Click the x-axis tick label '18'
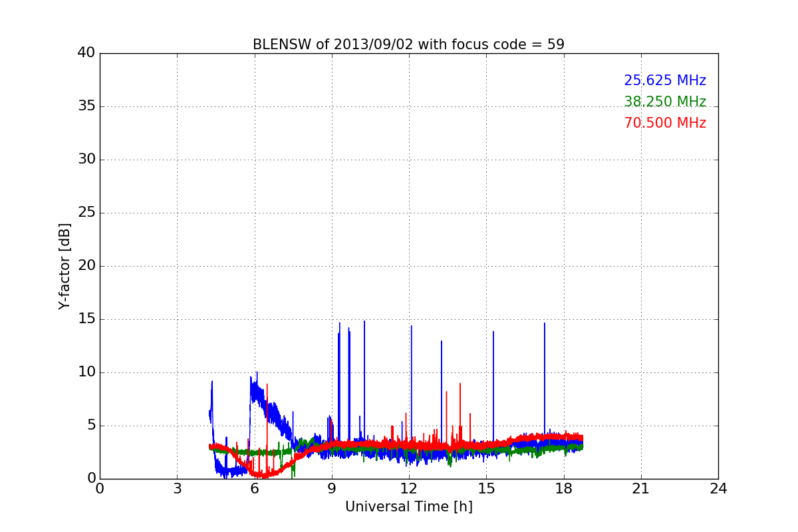The height and width of the screenshot is (532, 798). pyautogui.click(x=564, y=489)
